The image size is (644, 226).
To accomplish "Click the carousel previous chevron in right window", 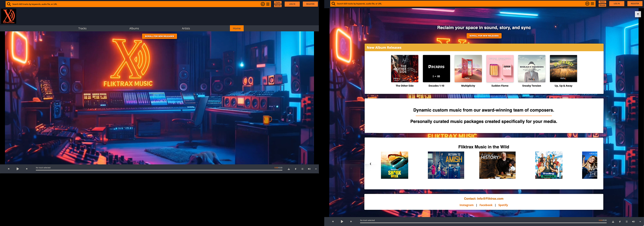I will coord(370,164).
